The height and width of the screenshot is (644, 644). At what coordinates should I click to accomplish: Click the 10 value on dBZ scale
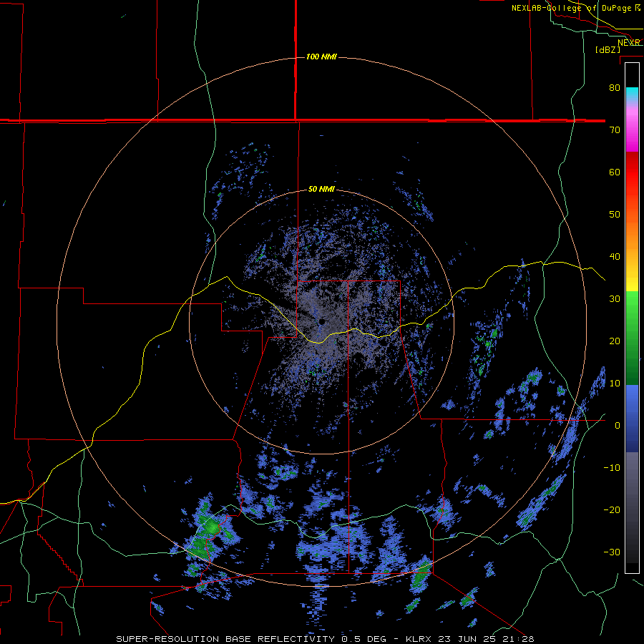point(615,384)
